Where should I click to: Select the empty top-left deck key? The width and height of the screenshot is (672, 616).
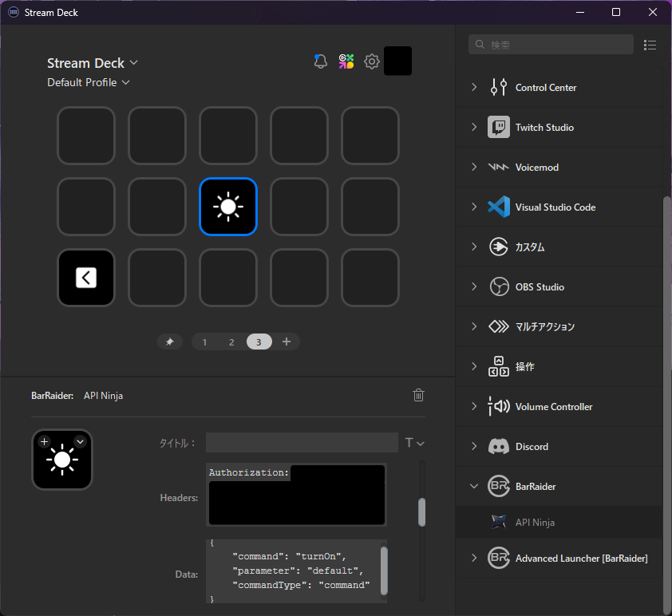tap(86, 136)
